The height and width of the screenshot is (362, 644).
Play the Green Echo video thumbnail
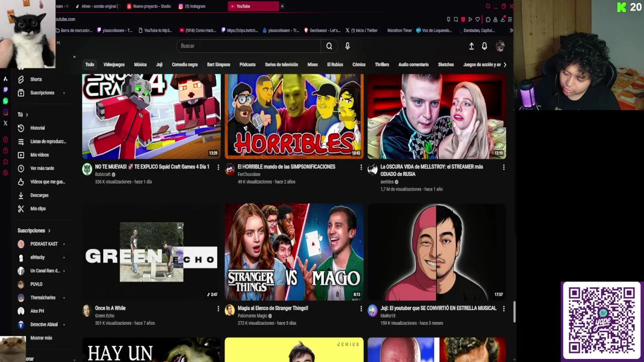tap(151, 252)
